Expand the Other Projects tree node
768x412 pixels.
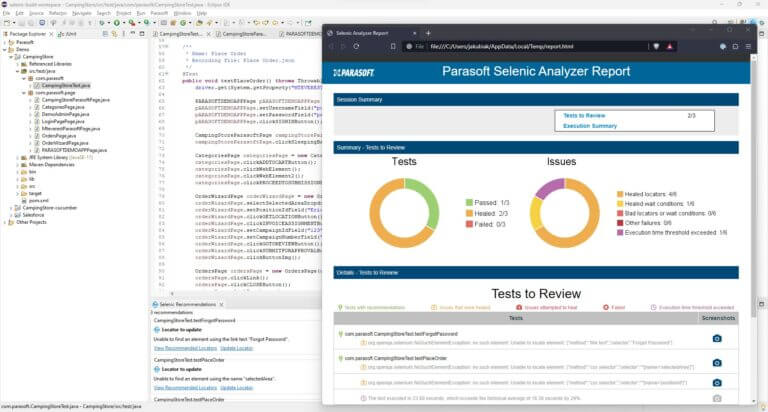(x=5, y=221)
